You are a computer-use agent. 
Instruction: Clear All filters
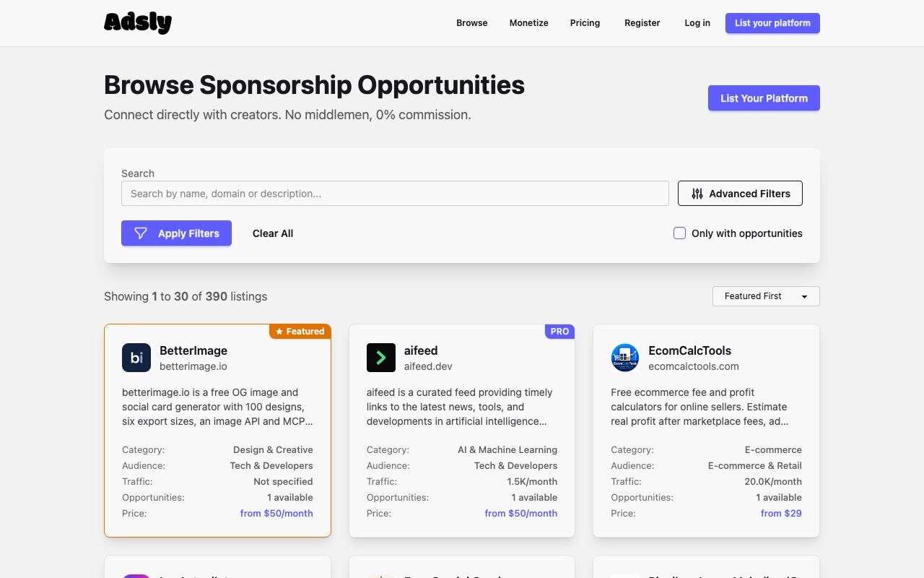coord(273,233)
